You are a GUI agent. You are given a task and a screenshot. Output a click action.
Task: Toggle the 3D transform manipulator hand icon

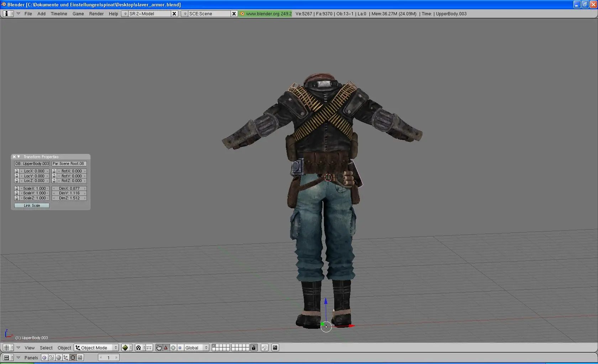159,348
